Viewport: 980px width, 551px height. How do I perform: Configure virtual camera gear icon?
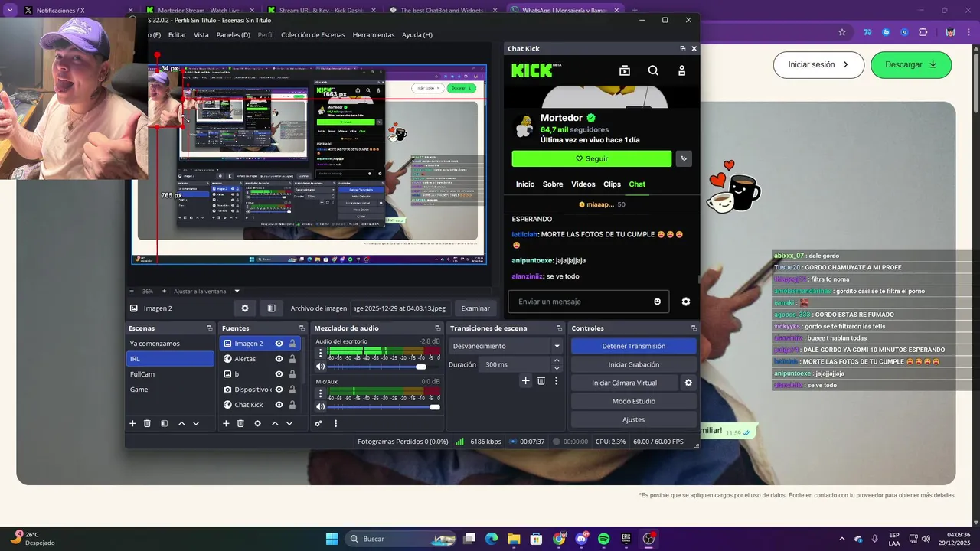tap(688, 383)
